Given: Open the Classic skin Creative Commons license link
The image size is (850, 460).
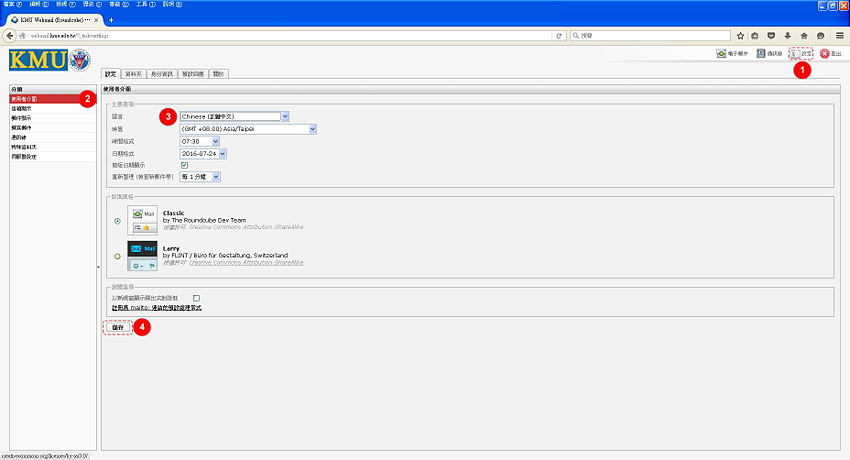Looking at the screenshot, I should point(246,227).
